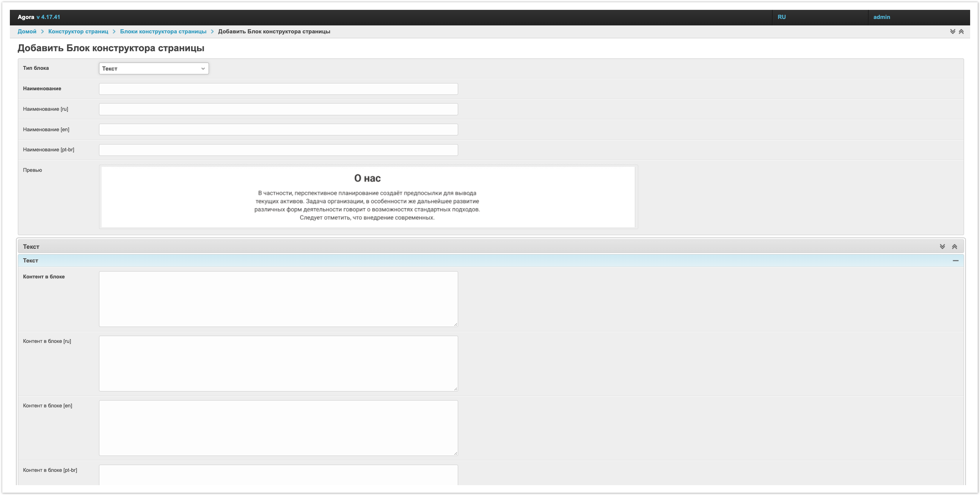Open Блоки конструктора страницы breadcrumb
Image resolution: width=980 pixels, height=495 pixels.
tap(163, 31)
